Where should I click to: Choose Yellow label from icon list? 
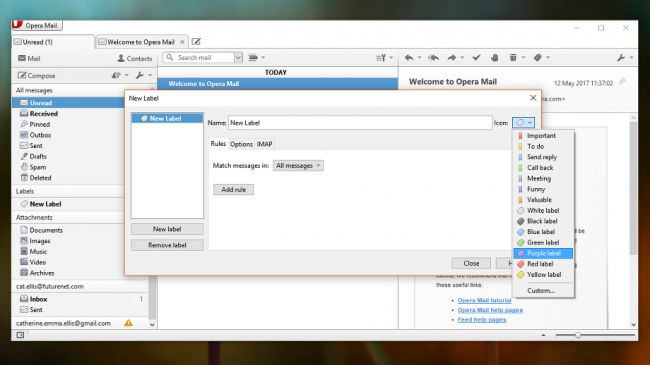point(543,275)
